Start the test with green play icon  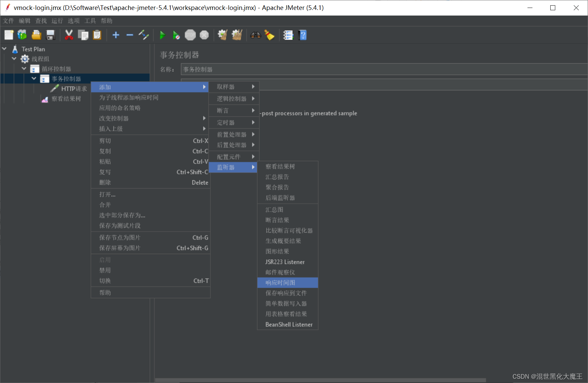(x=162, y=35)
